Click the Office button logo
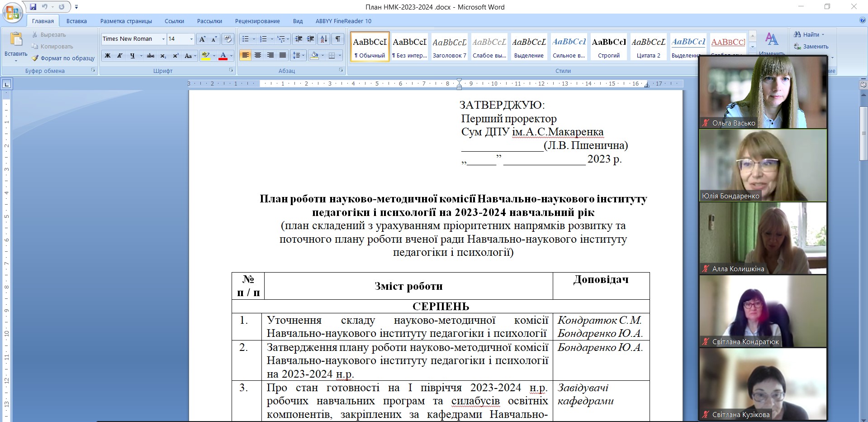 13,12
